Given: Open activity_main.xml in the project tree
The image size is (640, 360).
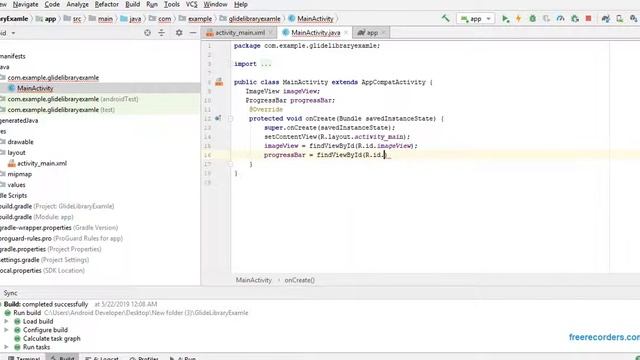Looking at the screenshot, I should click(x=38, y=163).
